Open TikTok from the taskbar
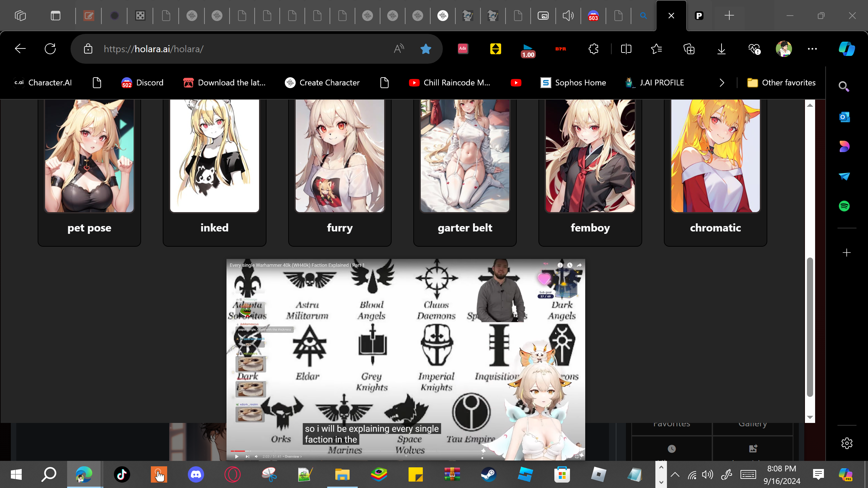The height and width of the screenshot is (488, 868). (122, 474)
